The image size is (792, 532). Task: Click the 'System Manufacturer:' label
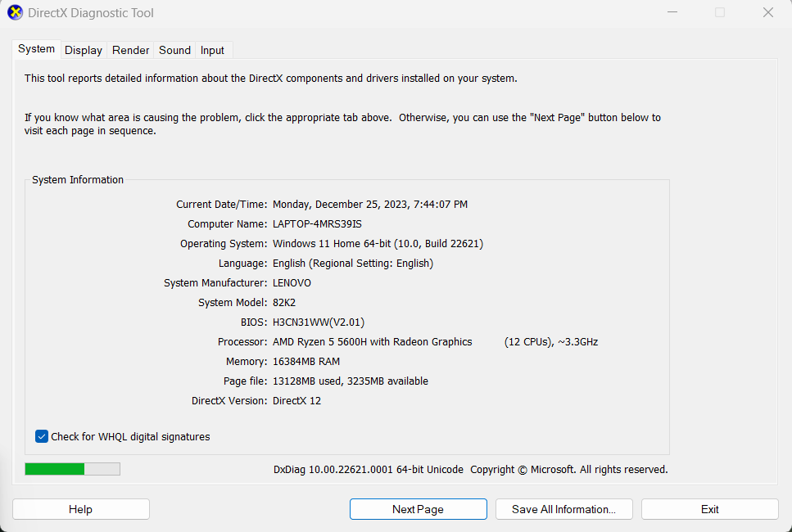(x=215, y=283)
